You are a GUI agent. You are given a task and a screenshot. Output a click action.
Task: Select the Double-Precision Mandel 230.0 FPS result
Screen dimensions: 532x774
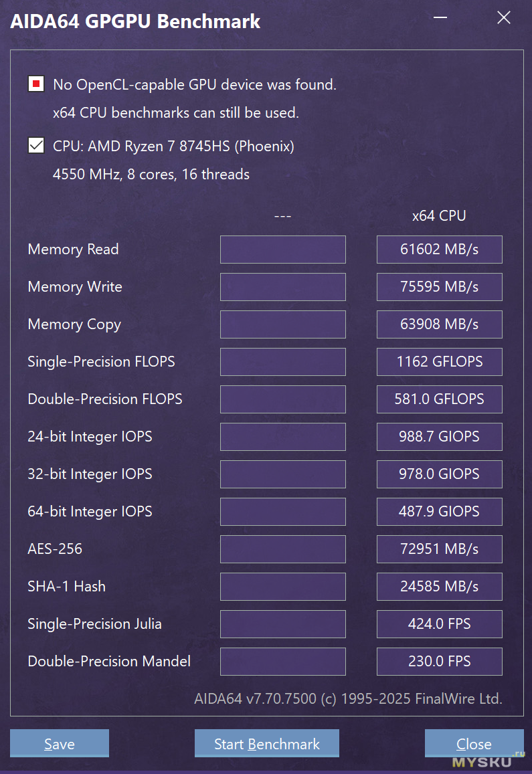pyautogui.click(x=440, y=662)
